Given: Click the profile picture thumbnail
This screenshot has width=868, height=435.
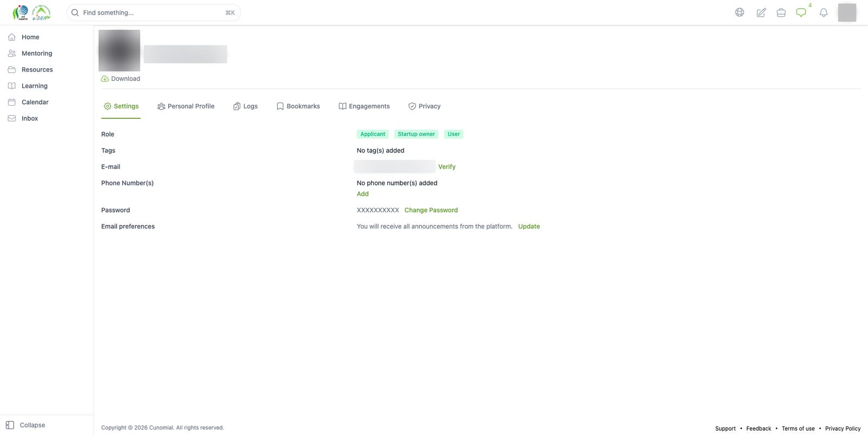Looking at the screenshot, I should click(119, 50).
